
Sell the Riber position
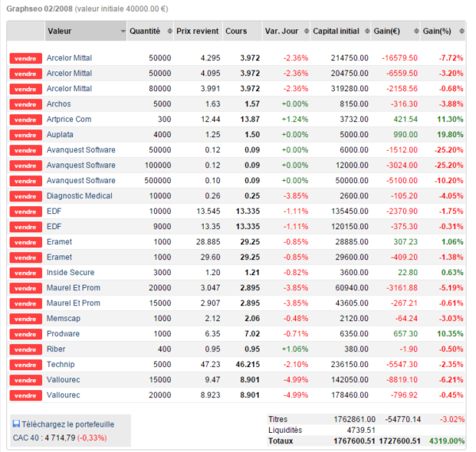point(26,350)
